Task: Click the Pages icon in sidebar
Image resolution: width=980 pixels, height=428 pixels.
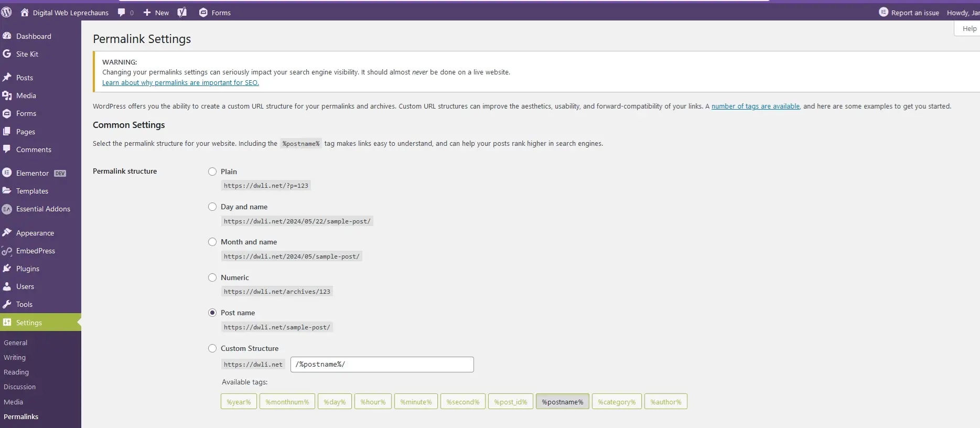Action: point(7,131)
